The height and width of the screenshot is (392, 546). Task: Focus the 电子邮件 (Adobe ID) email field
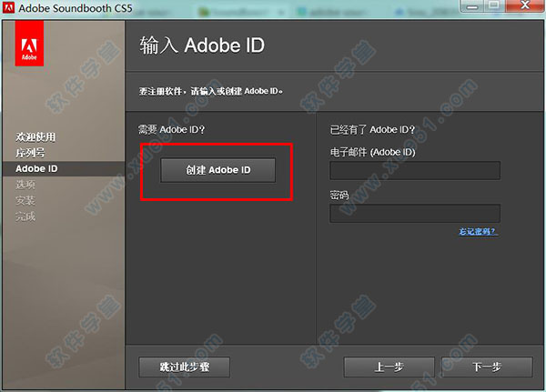pyautogui.click(x=415, y=170)
